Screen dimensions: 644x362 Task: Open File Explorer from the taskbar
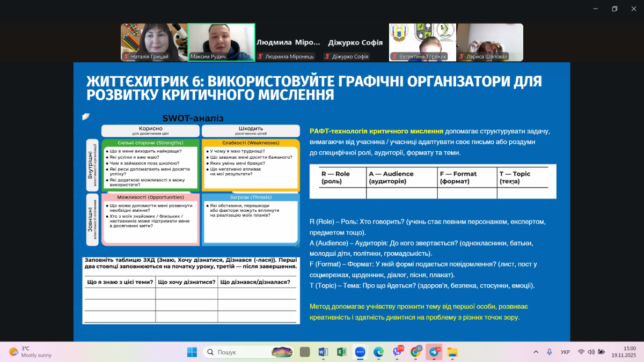(x=452, y=352)
